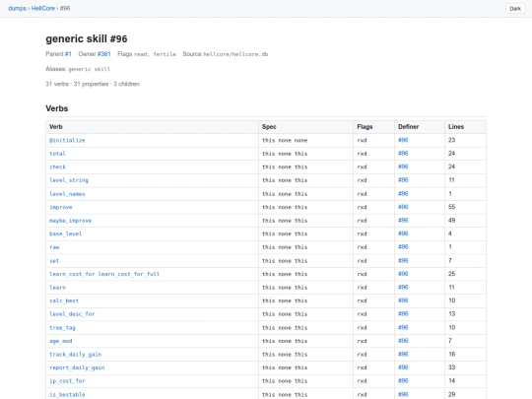532x399 pixels.
Task: Select line count 25 in learn_cost_for row
Action: pyautogui.click(x=451, y=274)
